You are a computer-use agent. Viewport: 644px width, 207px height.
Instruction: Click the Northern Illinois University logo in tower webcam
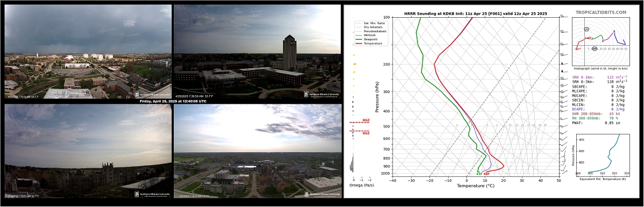pos(322,95)
